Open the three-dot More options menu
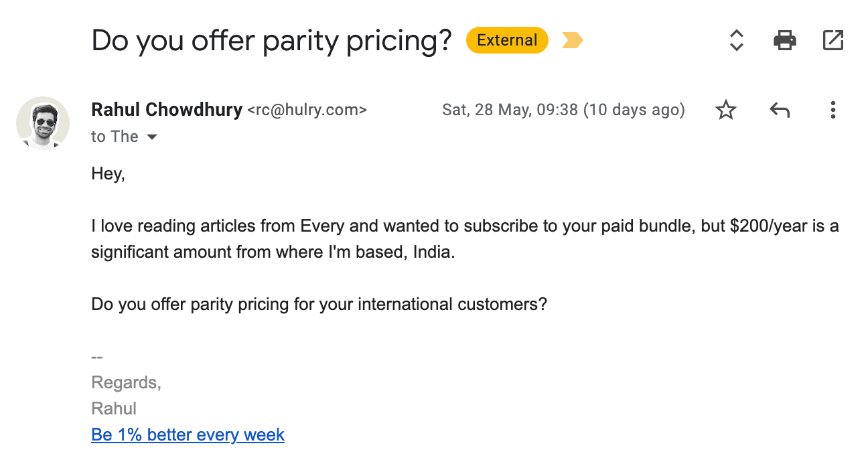 tap(833, 110)
